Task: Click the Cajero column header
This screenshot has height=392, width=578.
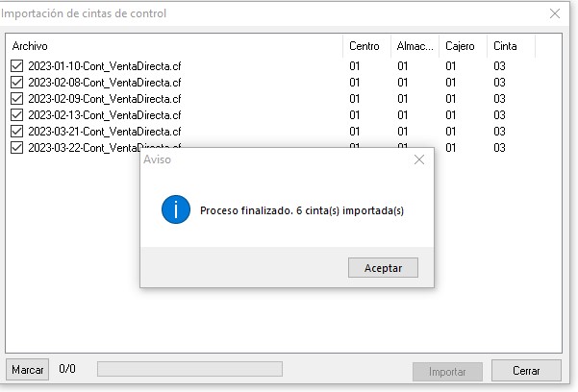Action: point(463,46)
